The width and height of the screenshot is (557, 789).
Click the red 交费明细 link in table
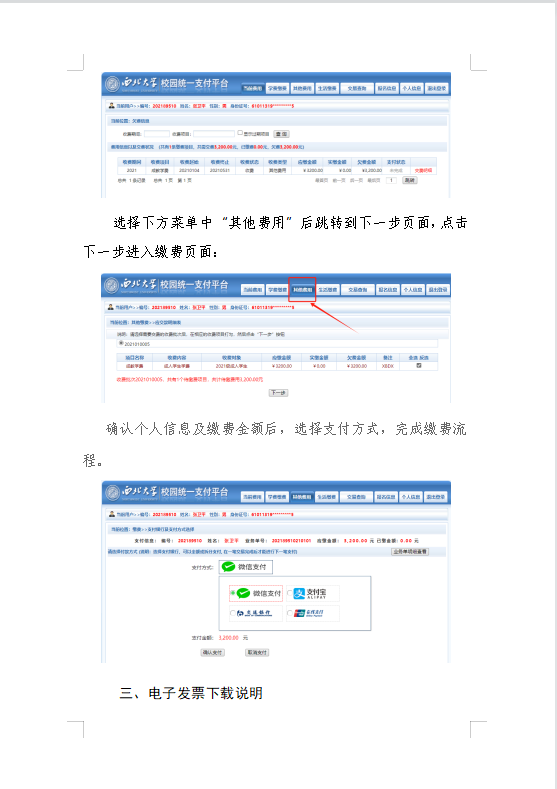(x=423, y=171)
